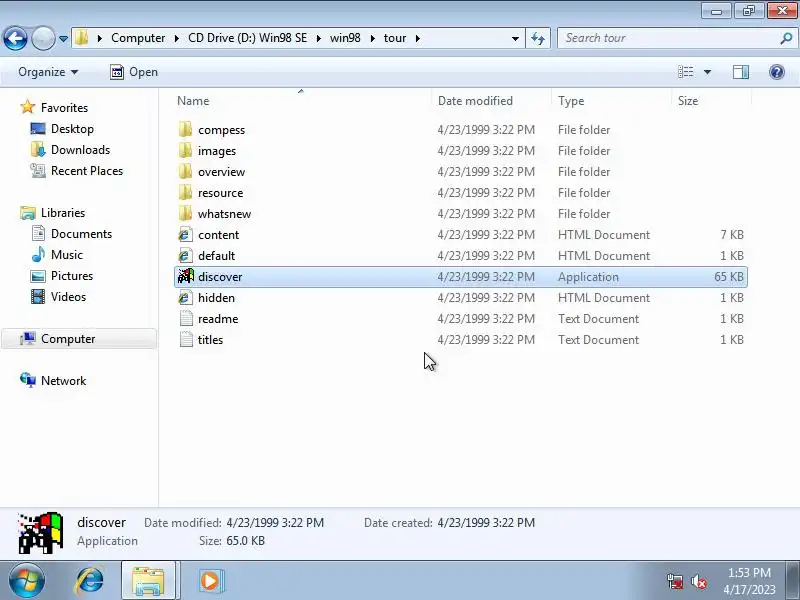
Task: Toggle the preview pane button
Action: pyautogui.click(x=741, y=72)
